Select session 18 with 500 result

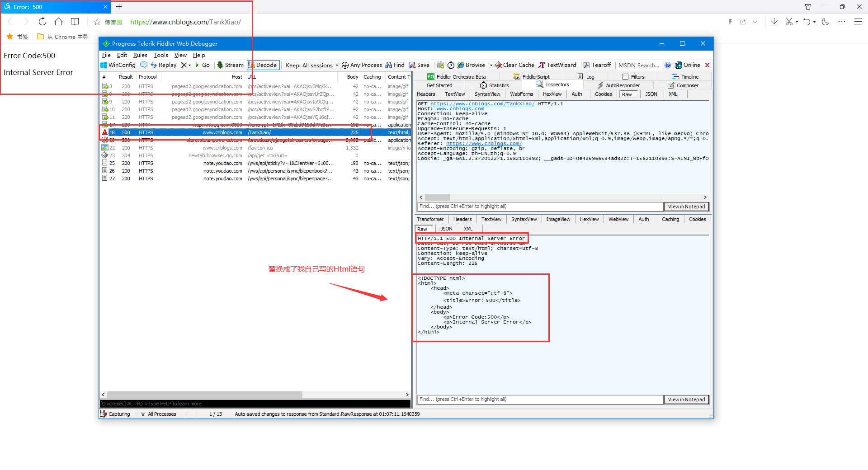coord(255,132)
